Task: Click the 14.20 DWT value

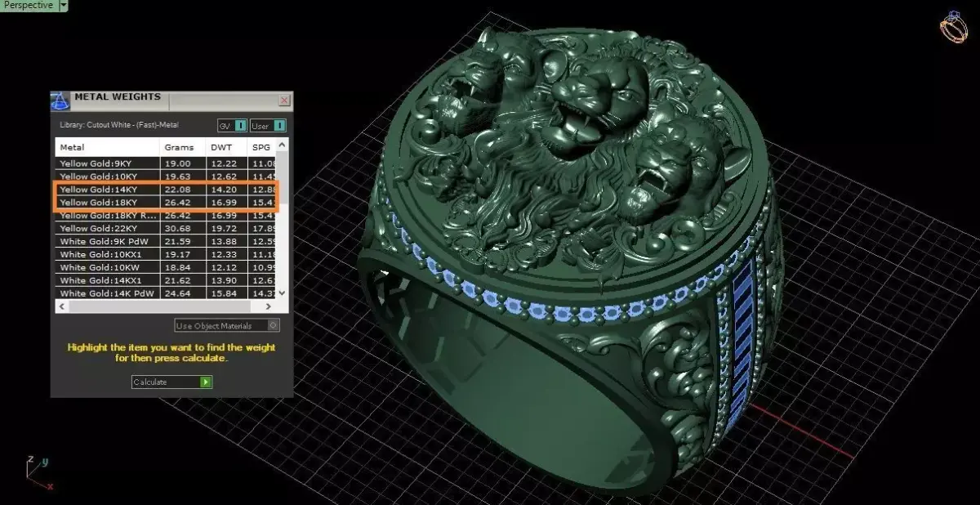Action: (224, 190)
